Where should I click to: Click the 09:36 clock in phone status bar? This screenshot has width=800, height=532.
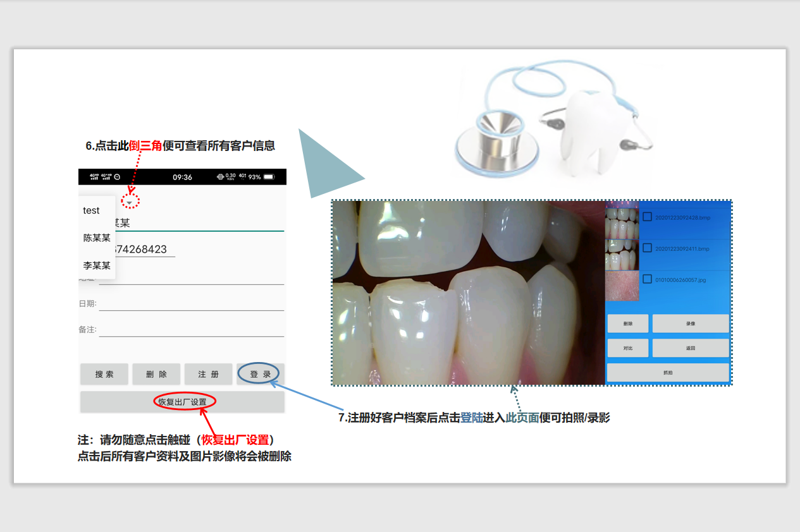click(x=182, y=177)
